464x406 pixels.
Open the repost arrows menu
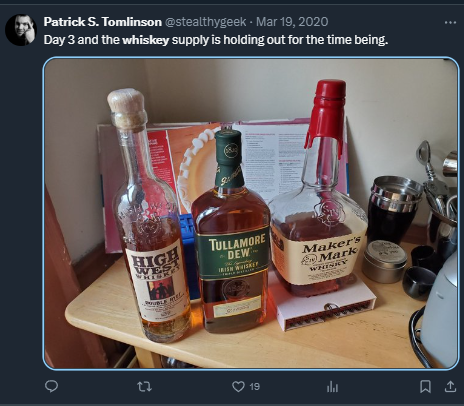pyautogui.click(x=144, y=387)
